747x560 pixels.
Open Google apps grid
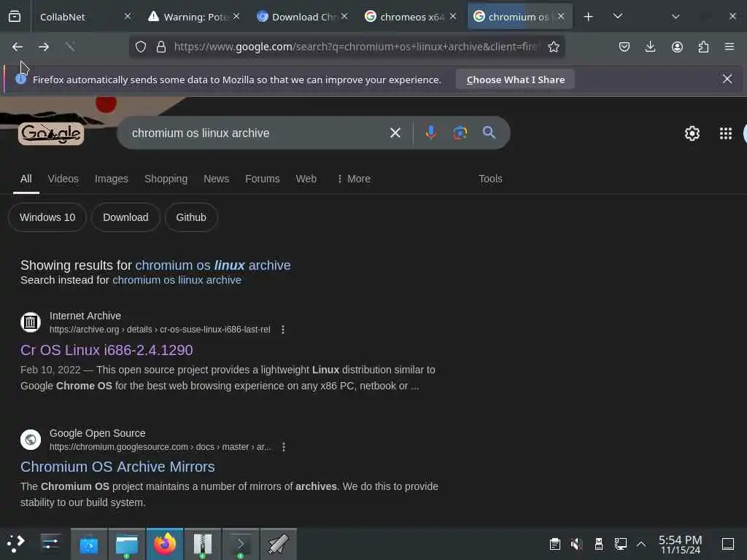point(726,133)
